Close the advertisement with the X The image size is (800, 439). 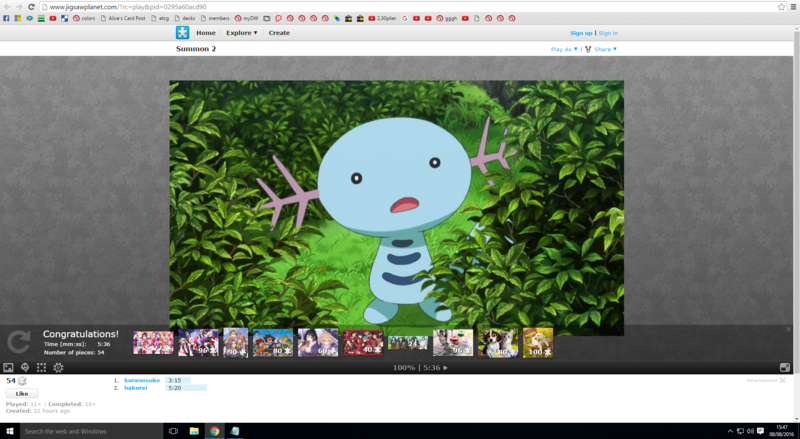(x=782, y=381)
